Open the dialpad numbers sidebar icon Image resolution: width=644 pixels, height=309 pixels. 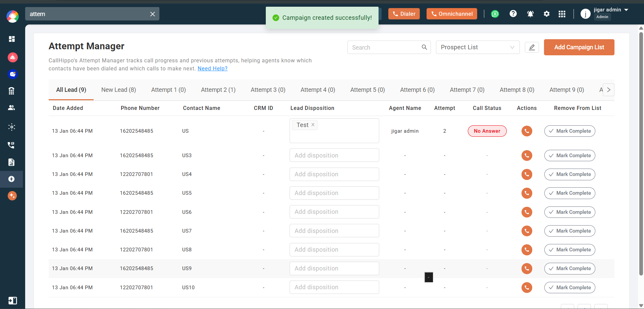12,91
